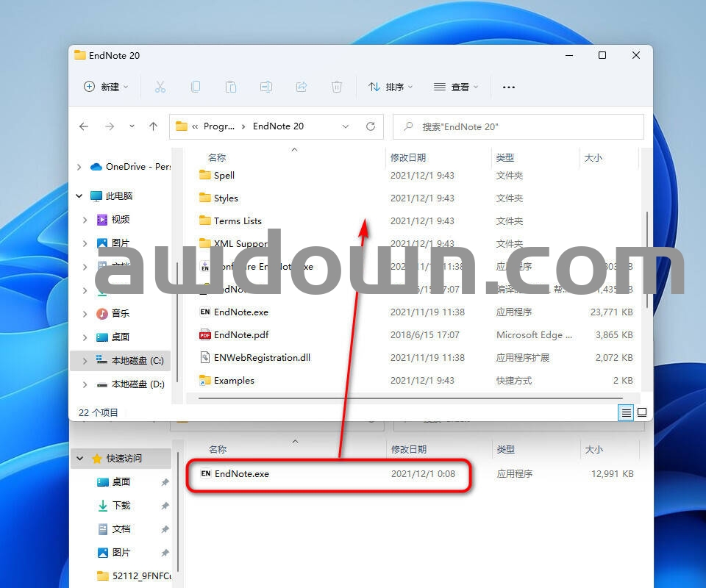Viewport: 706px width, 588px height.
Task: Click the Refresh icon beside address bar
Action: (371, 126)
